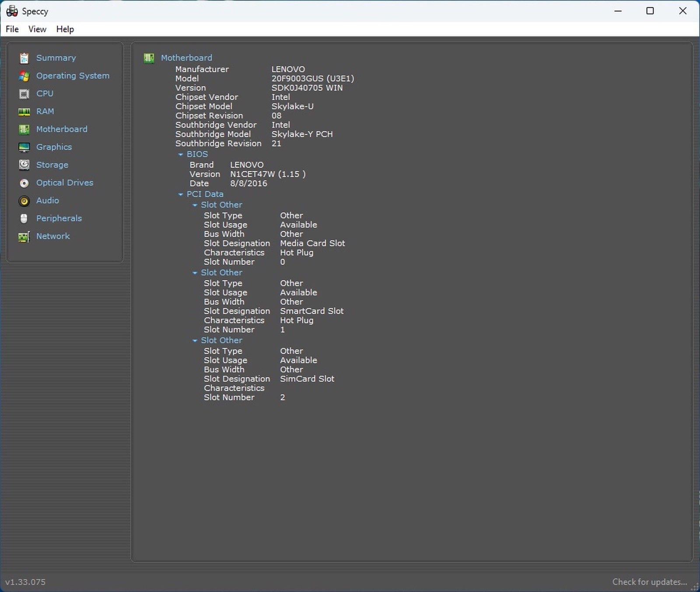The height and width of the screenshot is (592, 700).
Task: Click the BIOS version N1CET47W (1.15)
Action: point(268,174)
